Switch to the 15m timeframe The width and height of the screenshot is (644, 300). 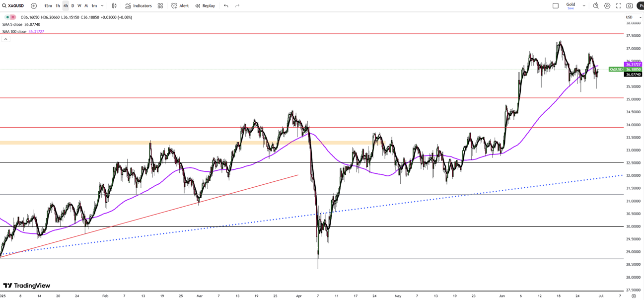coord(48,6)
